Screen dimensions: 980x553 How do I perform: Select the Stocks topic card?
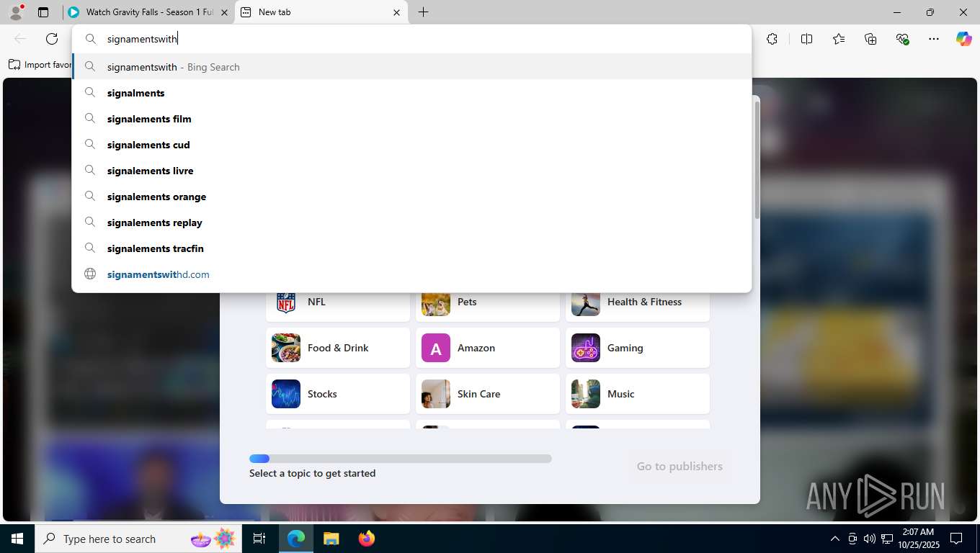[x=338, y=394]
